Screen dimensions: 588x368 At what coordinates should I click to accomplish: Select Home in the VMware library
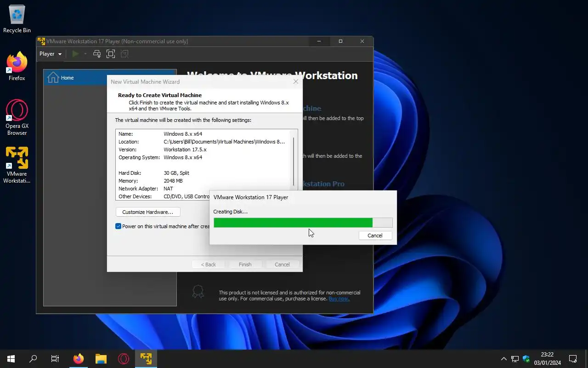click(110, 78)
